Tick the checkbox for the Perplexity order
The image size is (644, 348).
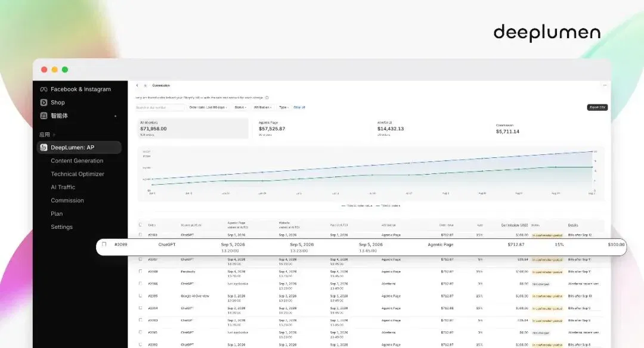[x=141, y=271]
